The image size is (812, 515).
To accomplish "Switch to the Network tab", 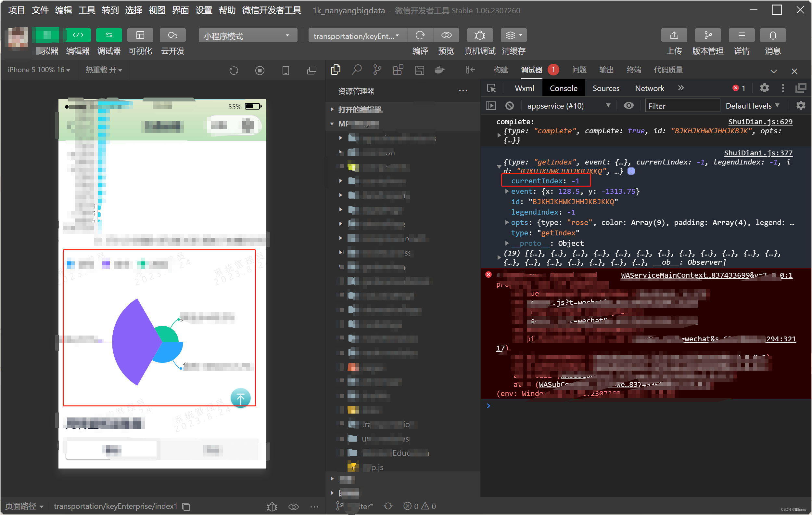I will tap(649, 88).
